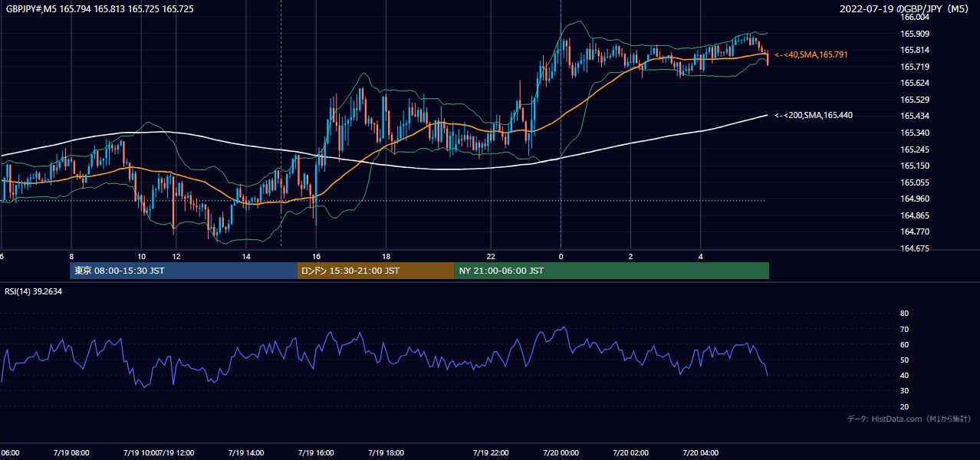Image resolution: width=980 pixels, height=460 pixels.
Task: Click hour marker 16 under price chart
Action: pos(316,256)
